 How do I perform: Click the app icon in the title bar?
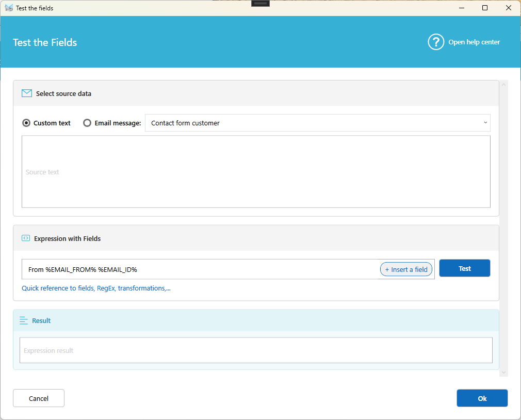[9, 8]
